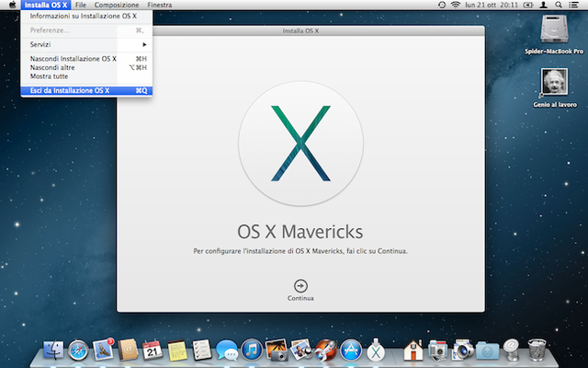Launch Safari from the Dock
588x368 pixels.
point(78,350)
